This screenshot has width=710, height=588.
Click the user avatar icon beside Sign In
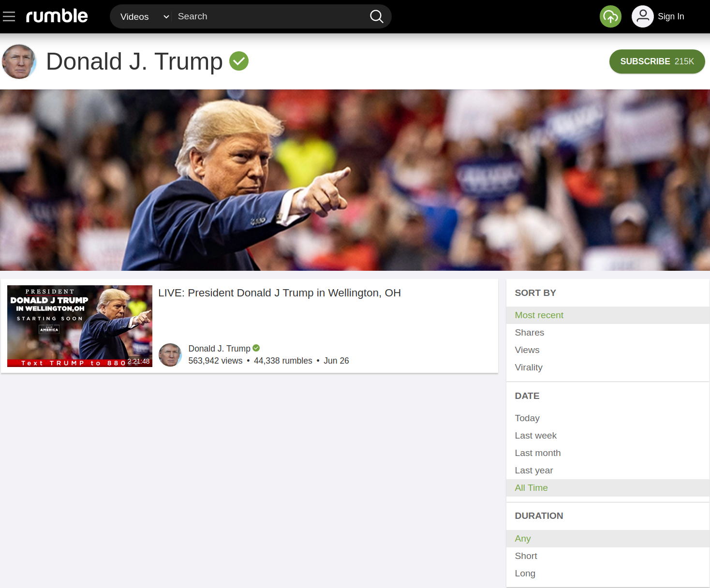click(x=642, y=16)
